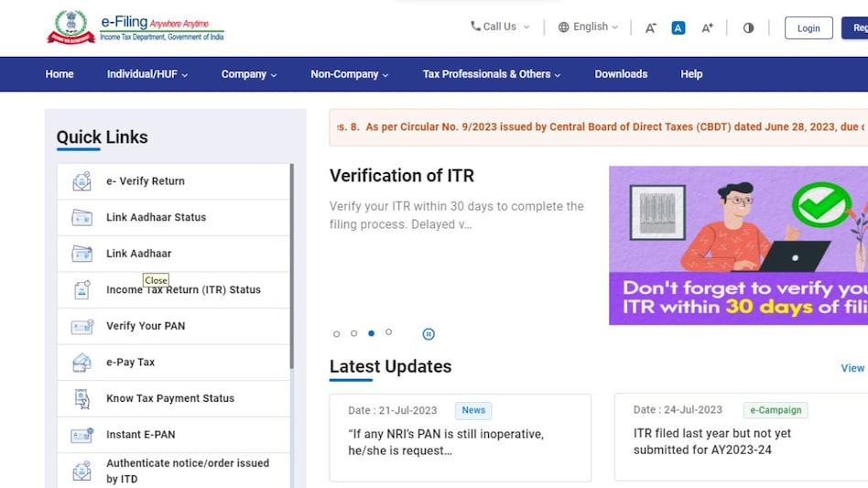
Task: Click the Verify Your PAN icon
Action: [x=81, y=326]
